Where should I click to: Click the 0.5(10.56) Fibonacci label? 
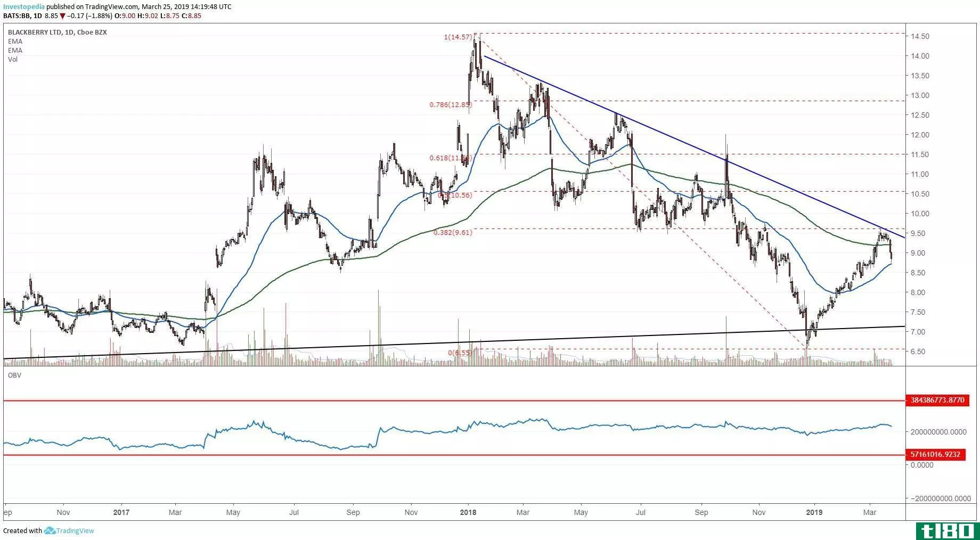point(455,195)
